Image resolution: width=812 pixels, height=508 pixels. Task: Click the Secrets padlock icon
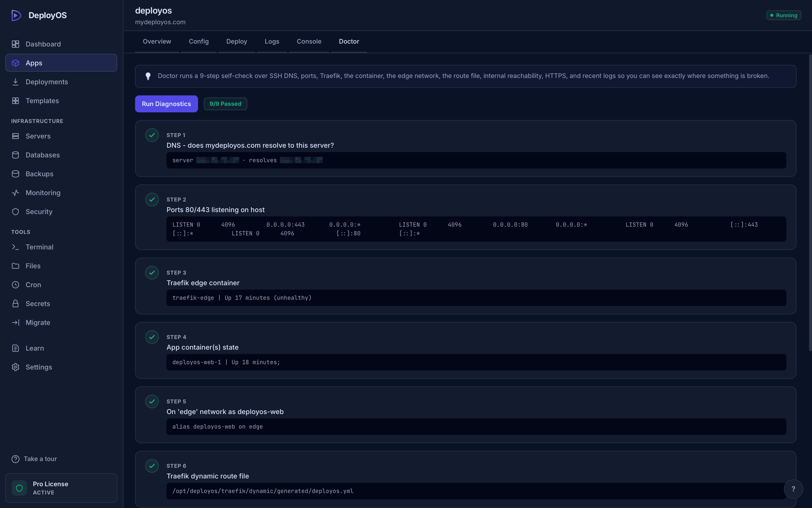pyautogui.click(x=15, y=304)
